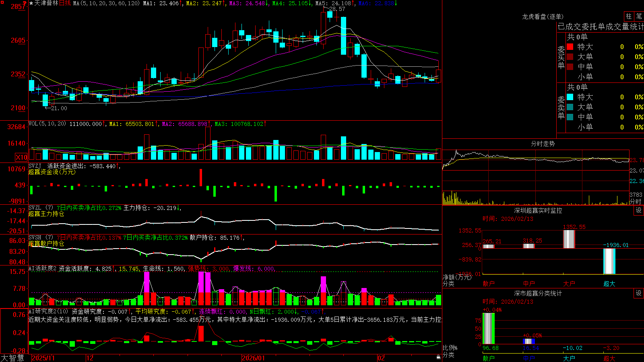Click the 96.68 散户 percentage value

pos(490,348)
